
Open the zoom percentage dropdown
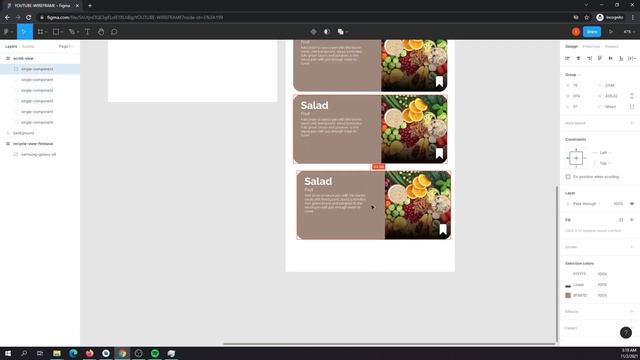629,31
